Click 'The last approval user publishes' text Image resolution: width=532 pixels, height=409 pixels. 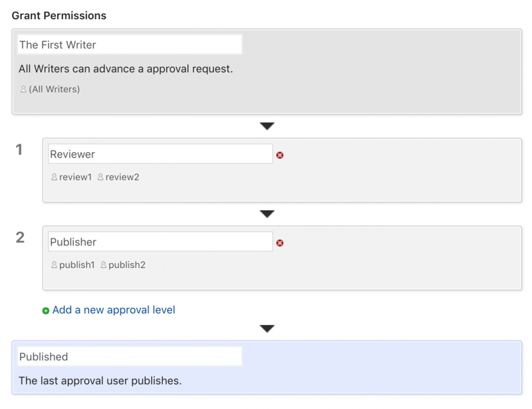(100, 381)
